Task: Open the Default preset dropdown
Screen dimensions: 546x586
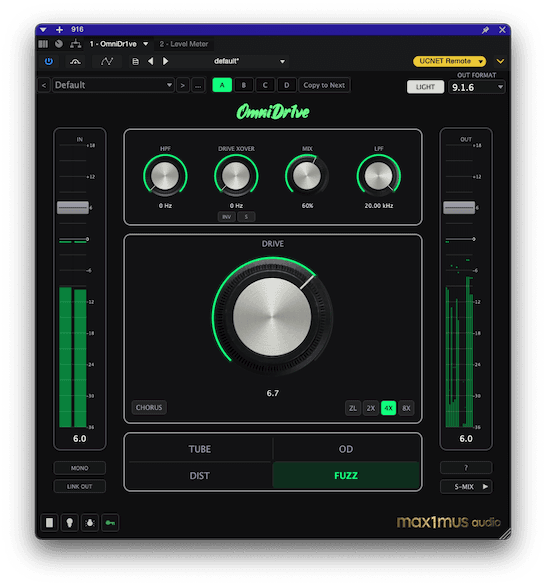Action: click(113, 85)
